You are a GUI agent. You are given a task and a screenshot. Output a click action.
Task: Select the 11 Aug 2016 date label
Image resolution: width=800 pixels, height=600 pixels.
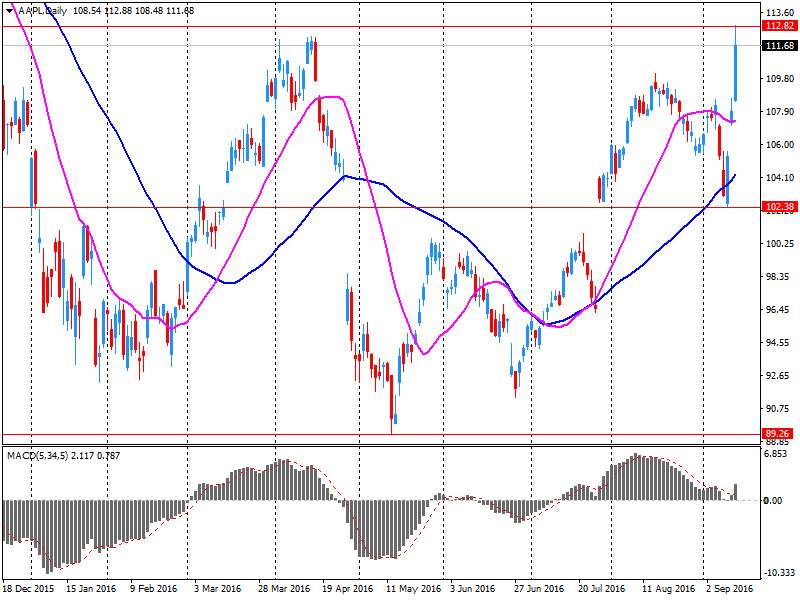(668, 588)
